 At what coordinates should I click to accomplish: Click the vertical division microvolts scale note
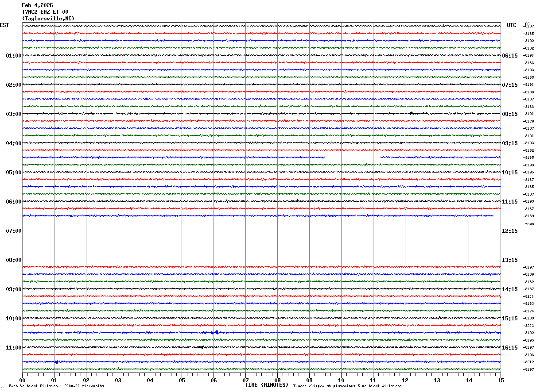click(x=56, y=386)
